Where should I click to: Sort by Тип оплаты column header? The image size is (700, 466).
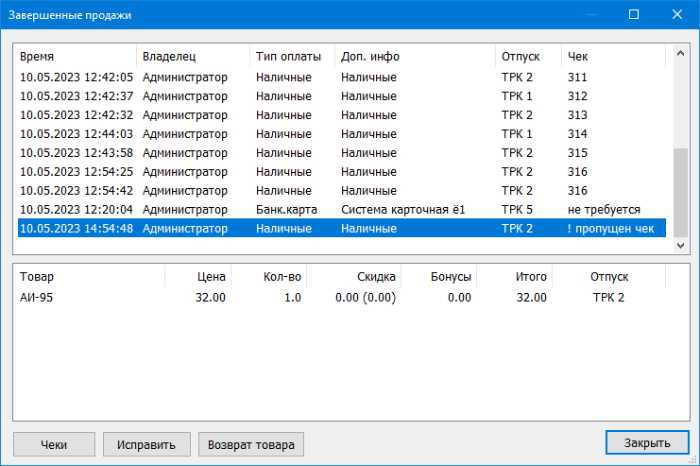[291, 56]
